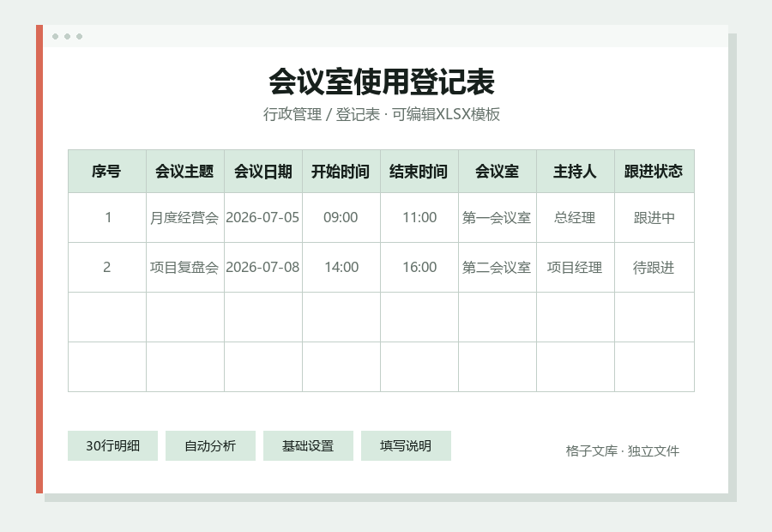
Task: Select the 总经理 host cell
Action: (x=576, y=218)
